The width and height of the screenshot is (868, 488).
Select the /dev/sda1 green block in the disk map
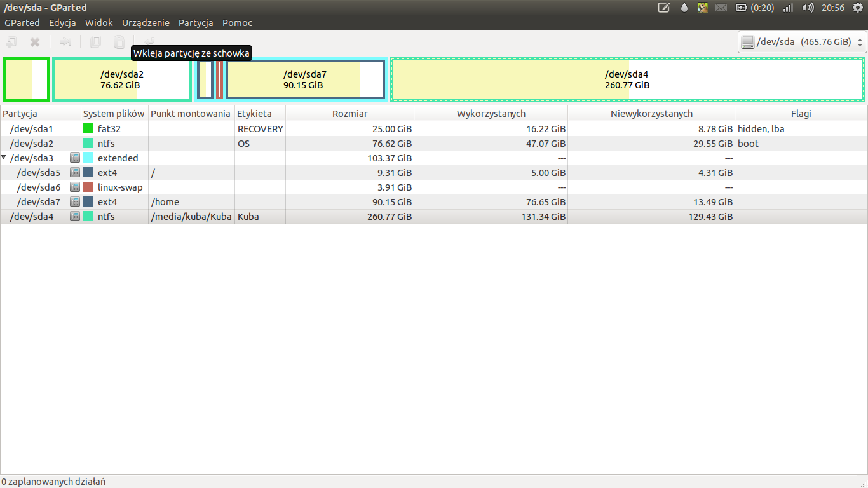26,79
